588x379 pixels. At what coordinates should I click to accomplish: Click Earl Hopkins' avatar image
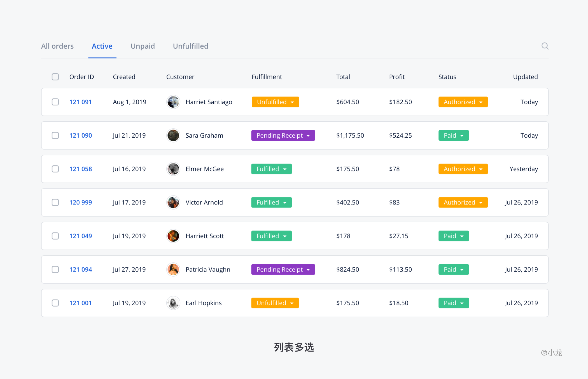click(173, 303)
